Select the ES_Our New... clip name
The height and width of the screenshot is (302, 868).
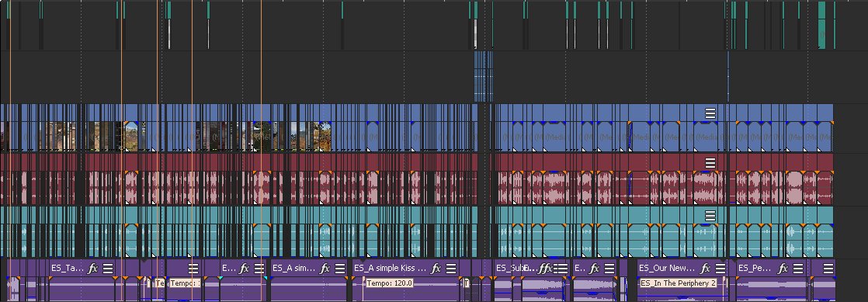tap(667, 269)
